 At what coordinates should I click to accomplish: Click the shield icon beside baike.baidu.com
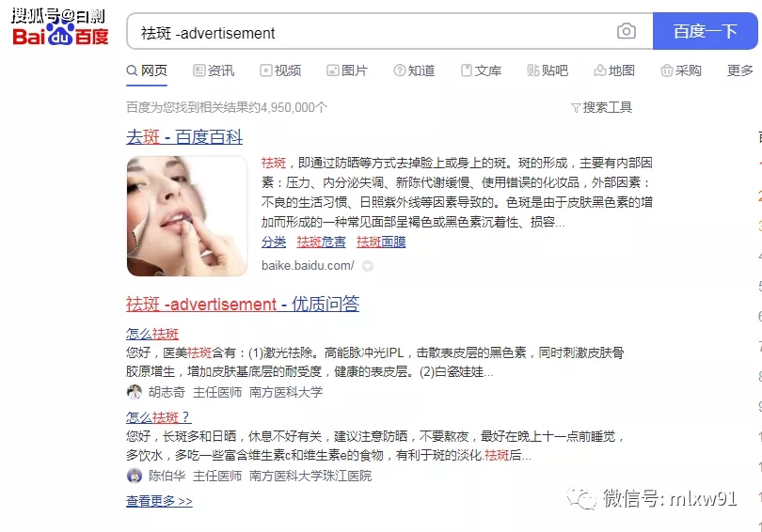368,266
